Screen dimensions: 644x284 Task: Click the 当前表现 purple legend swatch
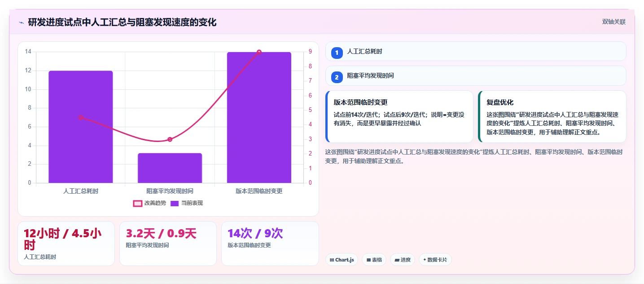click(x=174, y=203)
